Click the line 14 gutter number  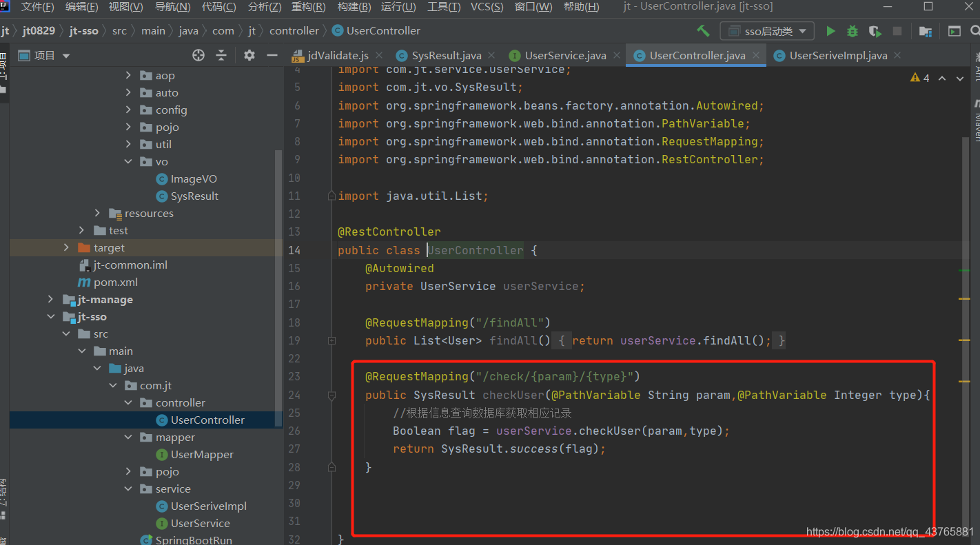coord(294,250)
